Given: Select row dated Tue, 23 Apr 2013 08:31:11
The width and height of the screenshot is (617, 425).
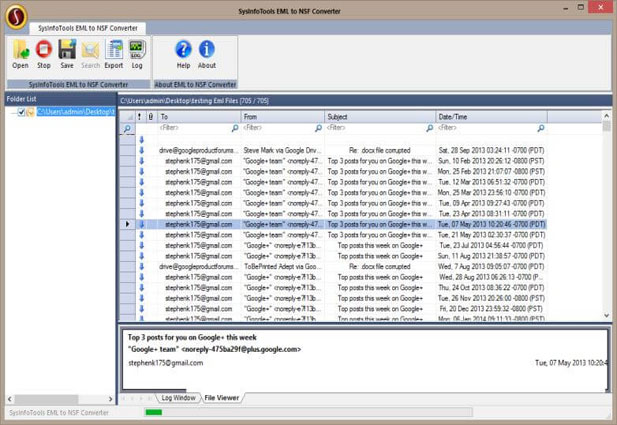Looking at the screenshot, I should (x=333, y=214).
